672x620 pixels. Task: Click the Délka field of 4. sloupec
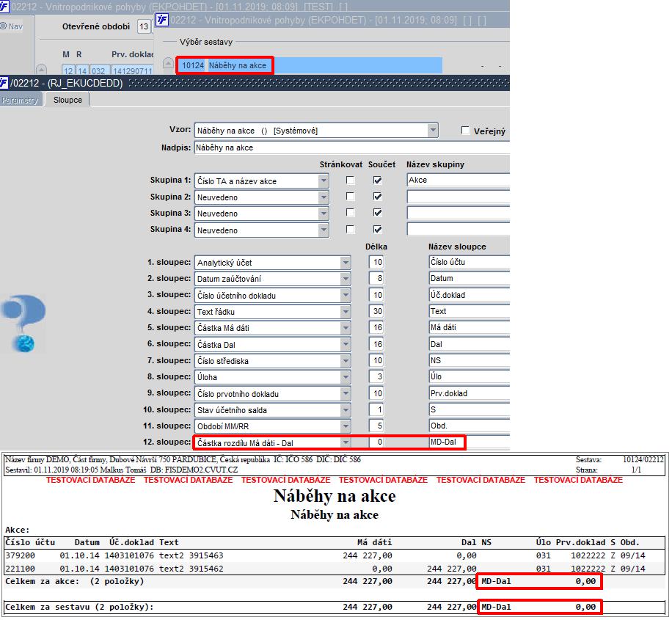pos(376,311)
